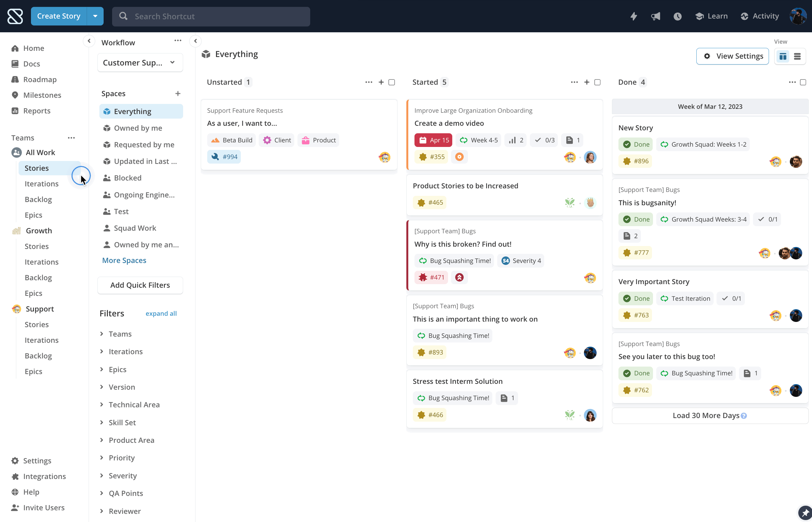Open the megaphone announcements icon

[x=655, y=16]
